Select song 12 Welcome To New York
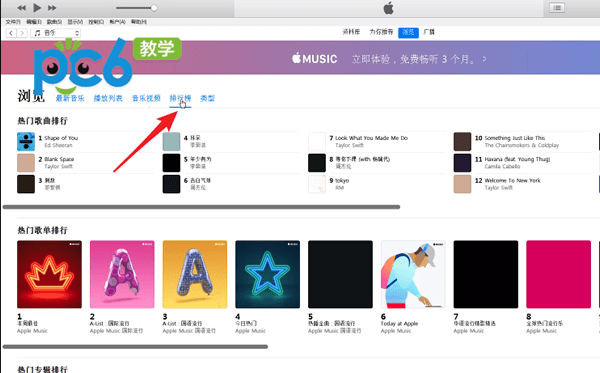The height and width of the screenshot is (373, 600). tap(512, 181)
